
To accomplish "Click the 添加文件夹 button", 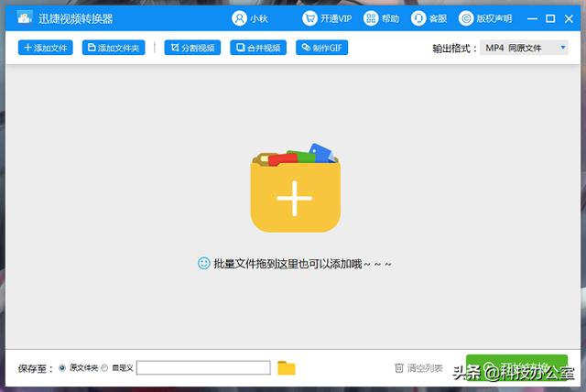I will point(114,48).
